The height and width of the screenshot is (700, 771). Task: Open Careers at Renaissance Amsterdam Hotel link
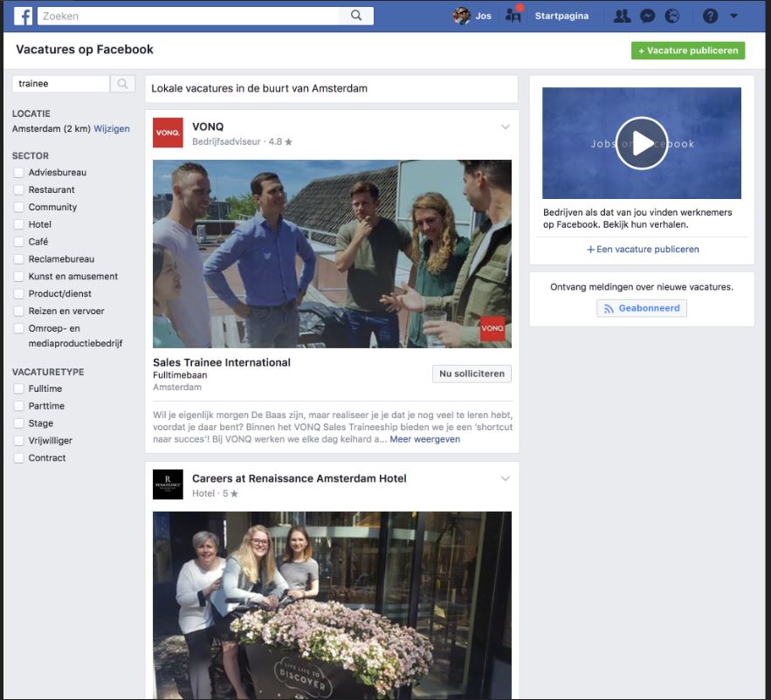coord(299,479)
